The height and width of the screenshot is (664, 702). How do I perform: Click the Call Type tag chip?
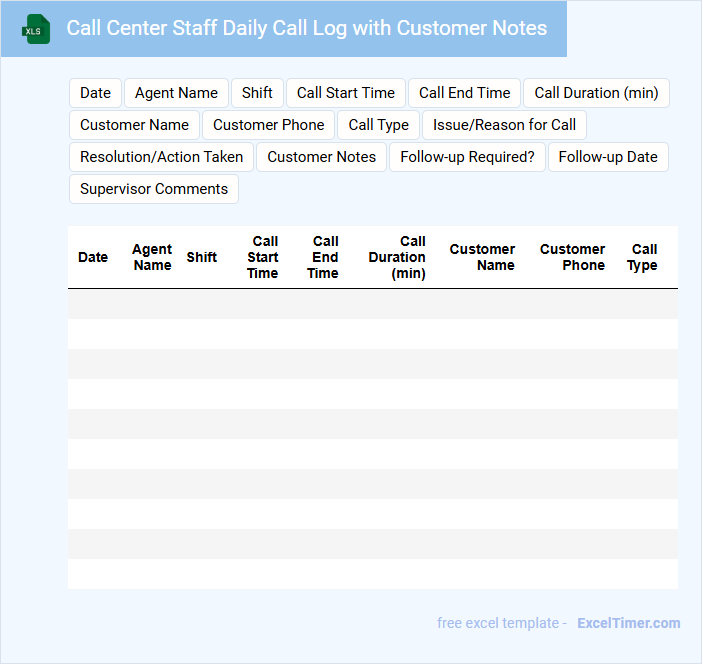point(378,125)
